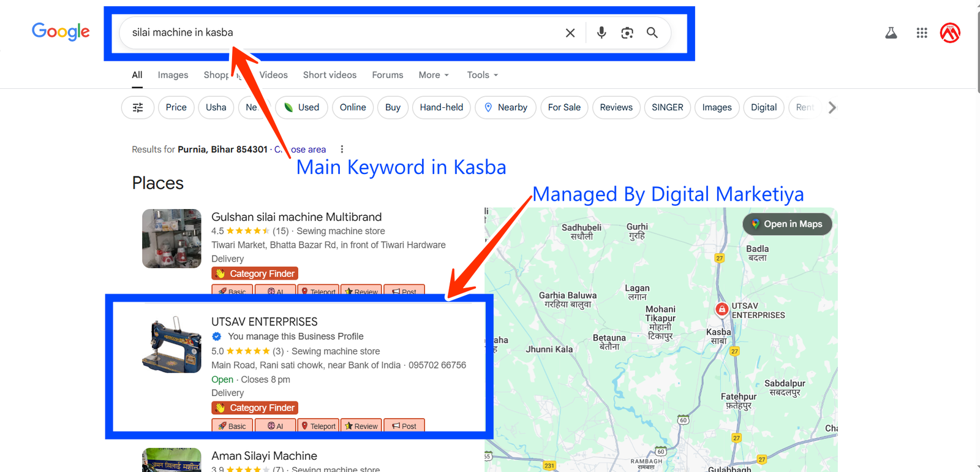Expand the More search categories dropdown
Viewport: 980px width, 472px height.
(434, 75)
